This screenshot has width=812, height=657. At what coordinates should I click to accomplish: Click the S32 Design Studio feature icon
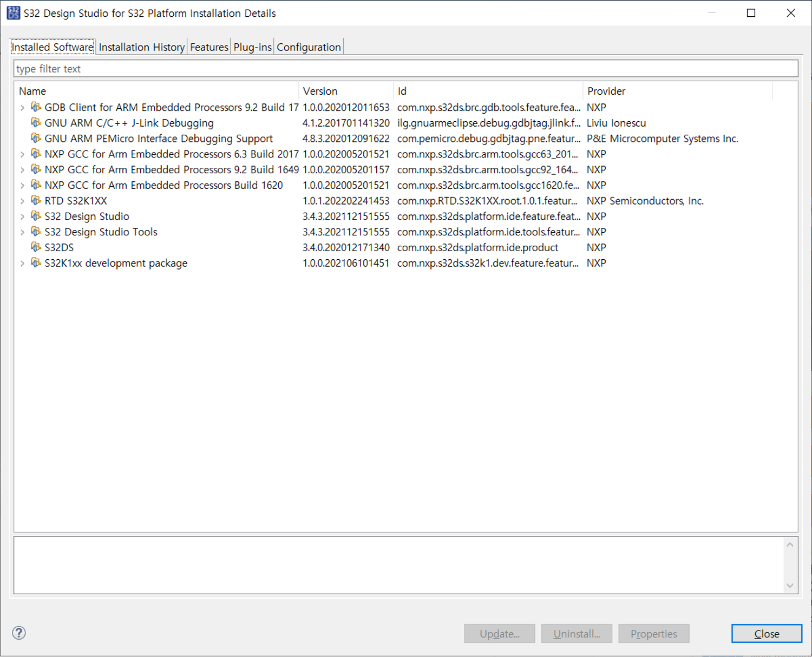click(x=36, y=216)
